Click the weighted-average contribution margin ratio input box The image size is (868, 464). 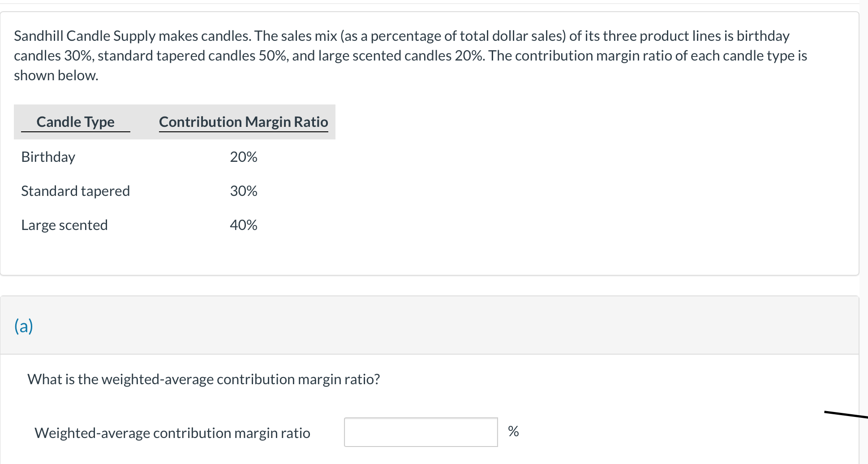point(421,432)
